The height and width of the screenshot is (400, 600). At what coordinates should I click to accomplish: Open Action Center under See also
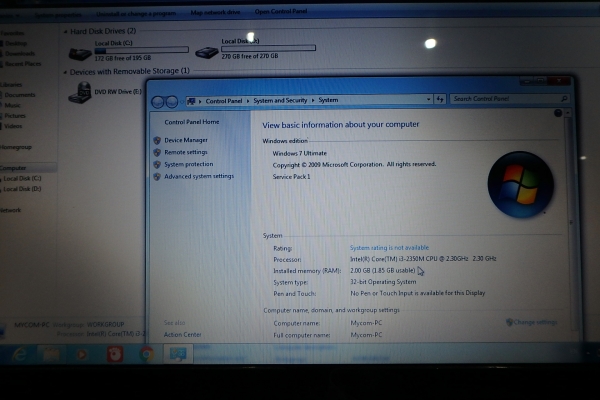tap(183, 335)
